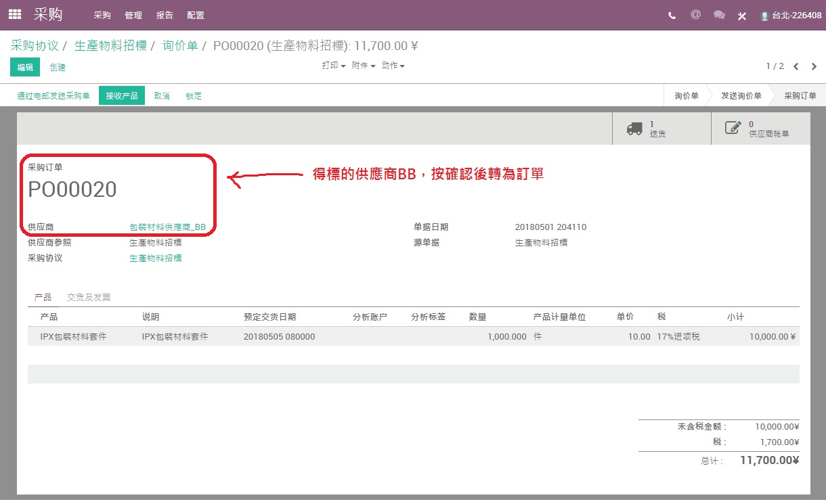The height and width of the screenshot is (504, 826).
Task: Expand the 打印 dropdown
Action: [x=334, y=66]
